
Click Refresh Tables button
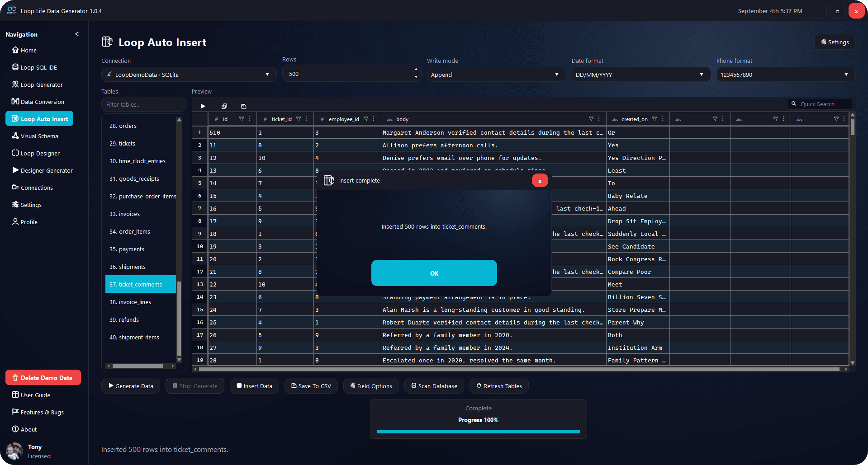coord(499,386)
